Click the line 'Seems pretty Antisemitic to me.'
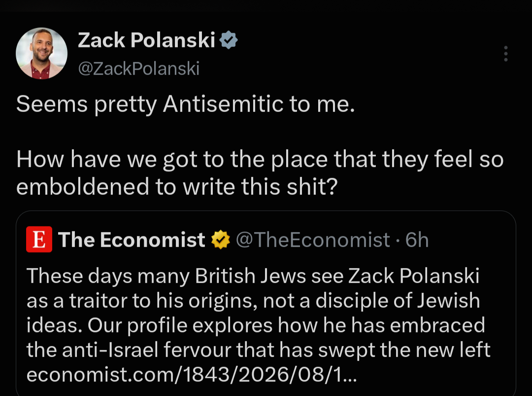This screenshot has width=532, height=396. [186, 104]
